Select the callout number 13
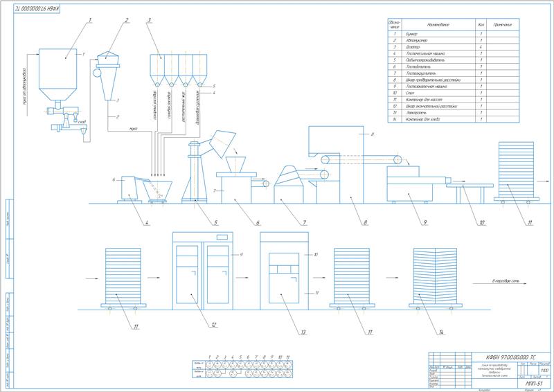554x392 pixels. tap(303, 332)
